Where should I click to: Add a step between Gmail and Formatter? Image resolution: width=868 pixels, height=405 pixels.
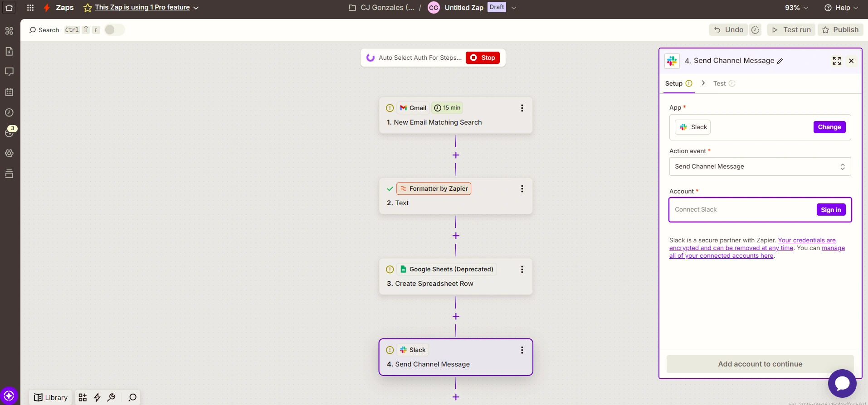(x=456, y=155)
